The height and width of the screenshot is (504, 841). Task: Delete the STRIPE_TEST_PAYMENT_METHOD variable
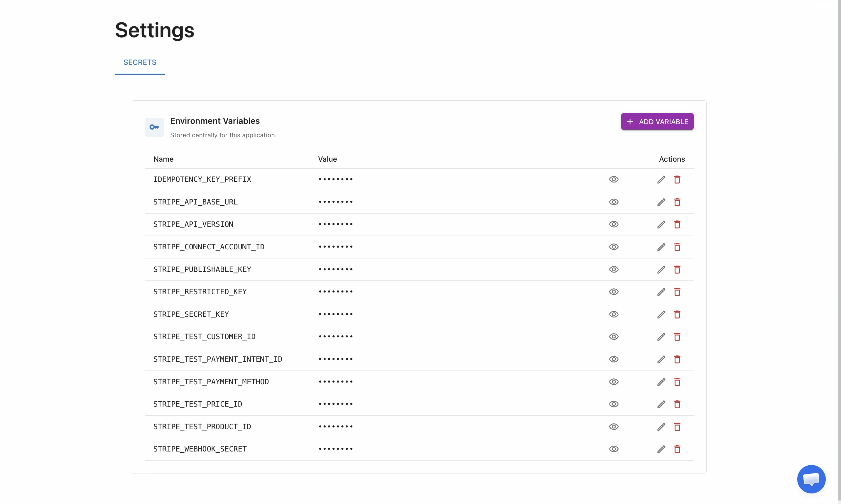point(677,382)
